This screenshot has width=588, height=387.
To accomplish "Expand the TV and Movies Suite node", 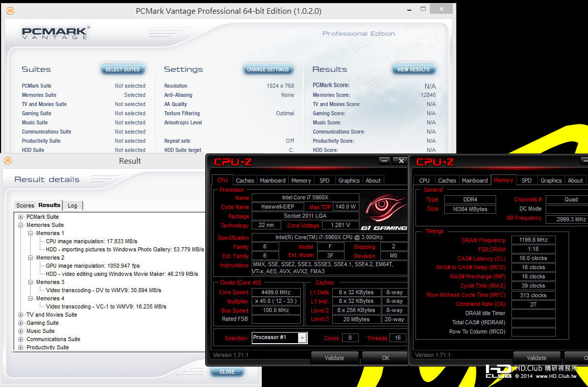I will tap(21, 315).
